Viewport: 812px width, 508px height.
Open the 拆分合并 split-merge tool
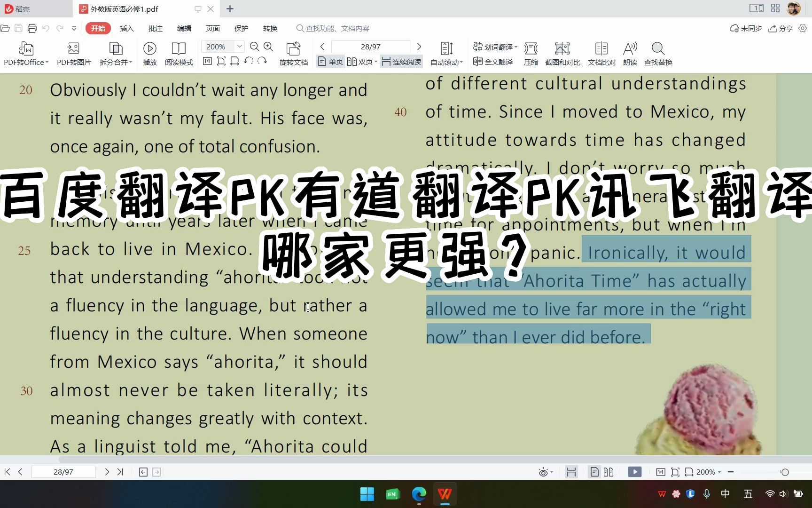tap(116, 54)
